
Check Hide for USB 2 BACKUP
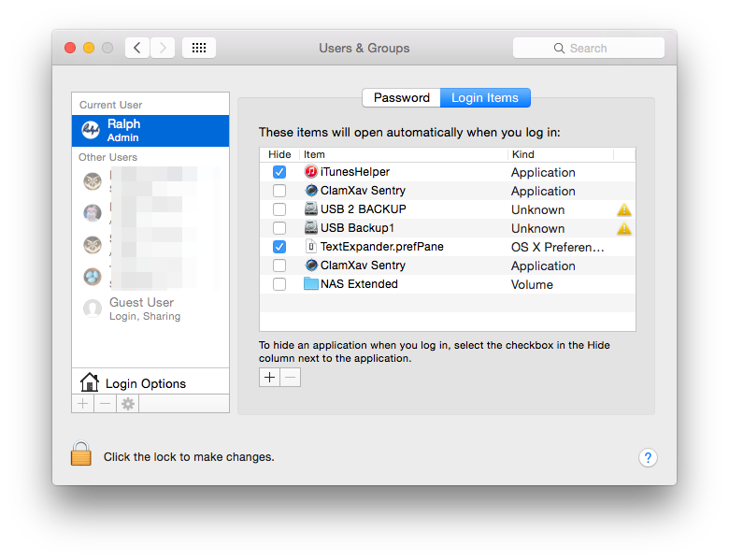[279, 209]
